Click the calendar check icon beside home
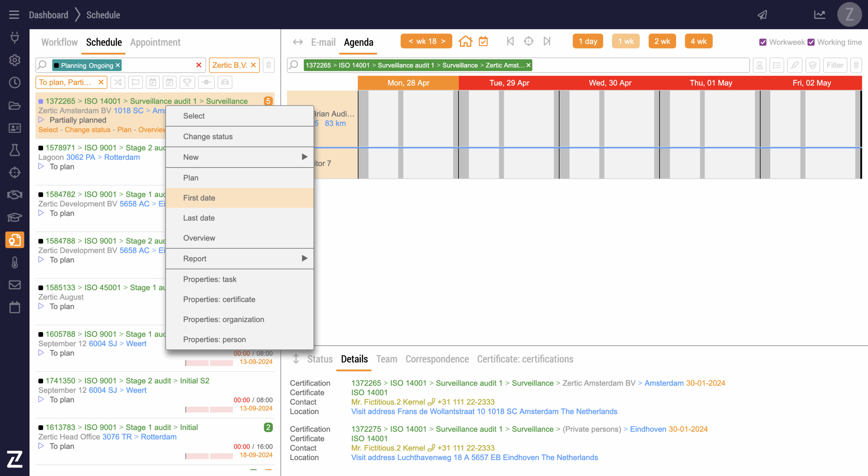This screenshot has height=476, width=868. 483,41
